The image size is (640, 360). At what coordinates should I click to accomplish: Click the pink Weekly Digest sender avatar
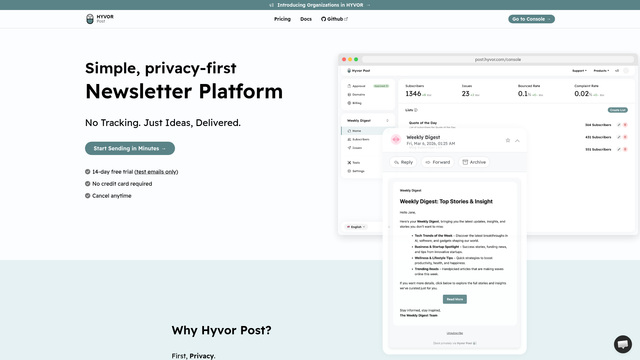click(396, 140)
